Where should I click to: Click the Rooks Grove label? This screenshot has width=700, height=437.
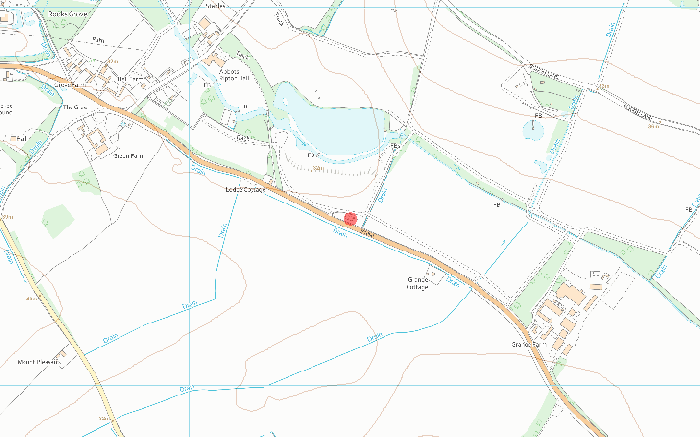tap(68, 14)
